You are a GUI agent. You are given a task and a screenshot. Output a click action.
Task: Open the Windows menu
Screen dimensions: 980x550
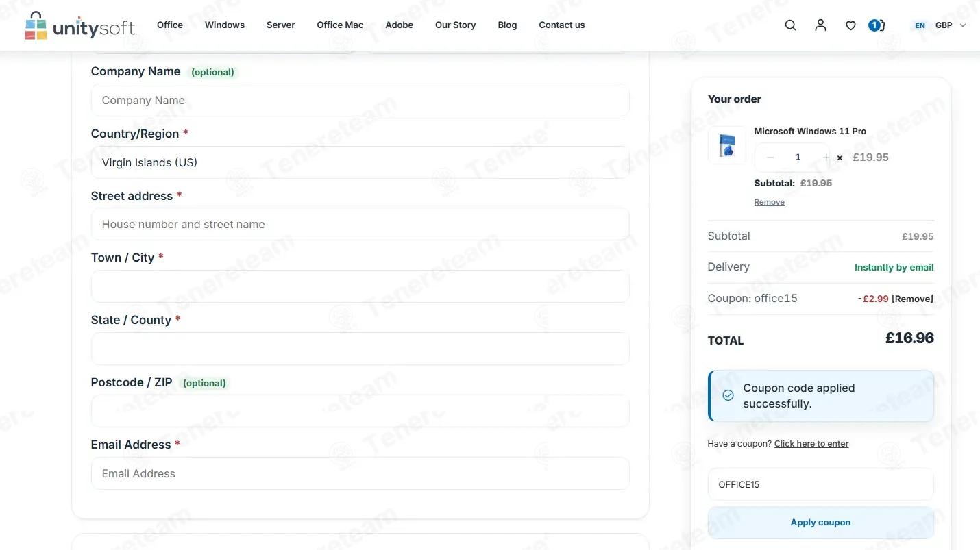coord(225,25)
